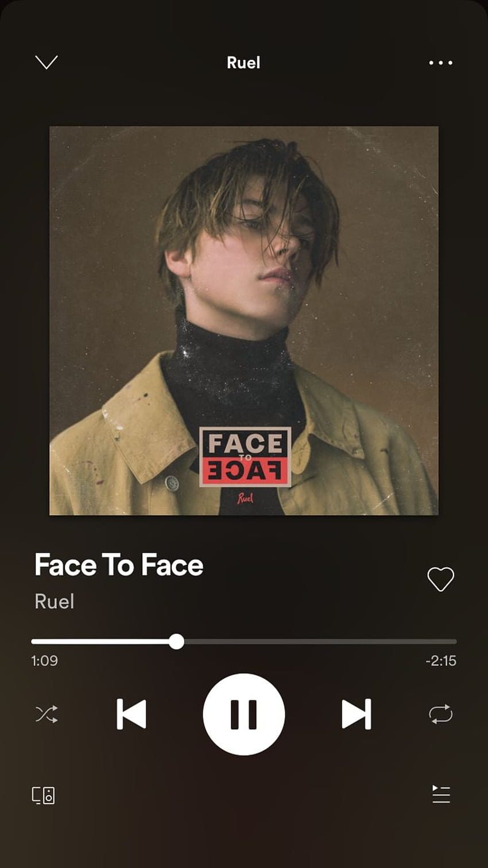Skip back to the previous track
The image size is (488, 868).
click(131, 714)
